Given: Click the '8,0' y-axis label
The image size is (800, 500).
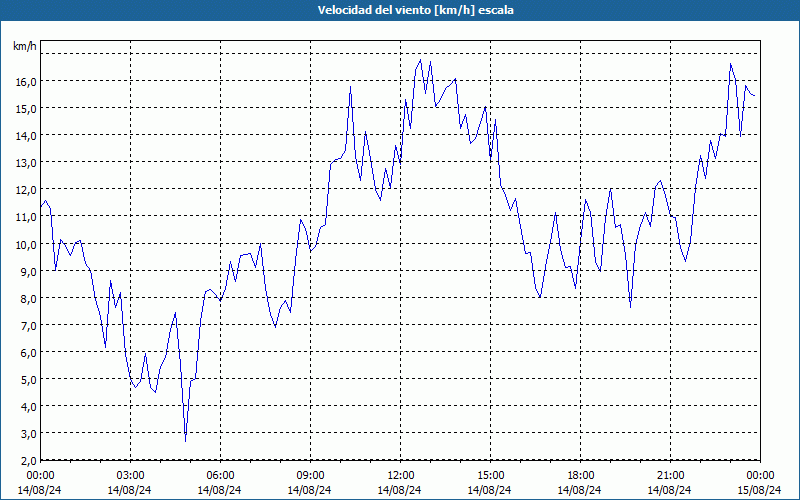Looking at the screenshot, I should pos(28,298).
